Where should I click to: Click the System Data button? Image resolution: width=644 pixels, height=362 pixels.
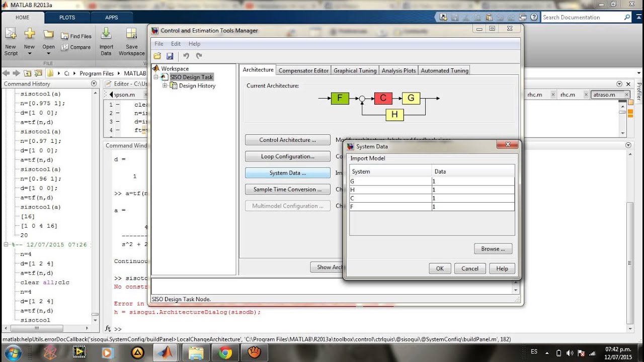288,173
